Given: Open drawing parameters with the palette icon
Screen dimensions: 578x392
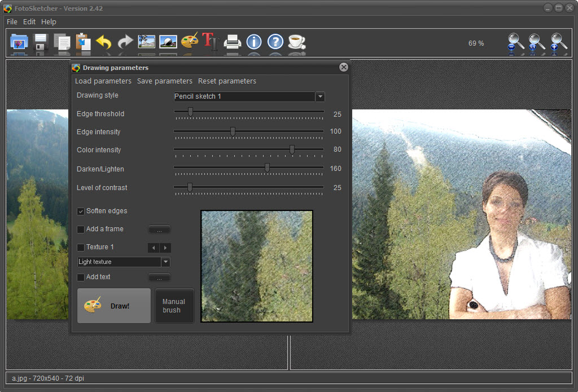Looking at the screenshot, I should coord(190,42).
